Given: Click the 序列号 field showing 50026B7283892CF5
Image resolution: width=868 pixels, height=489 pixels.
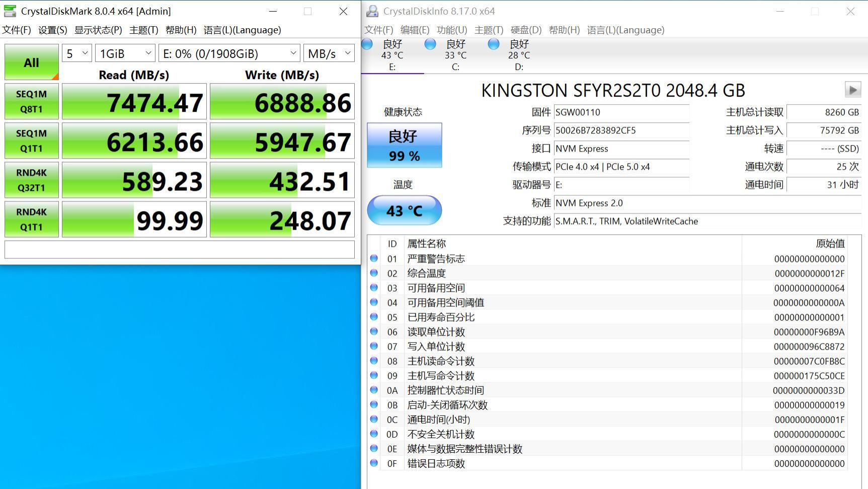Looking at the screenshot, I should pos(621,130).
